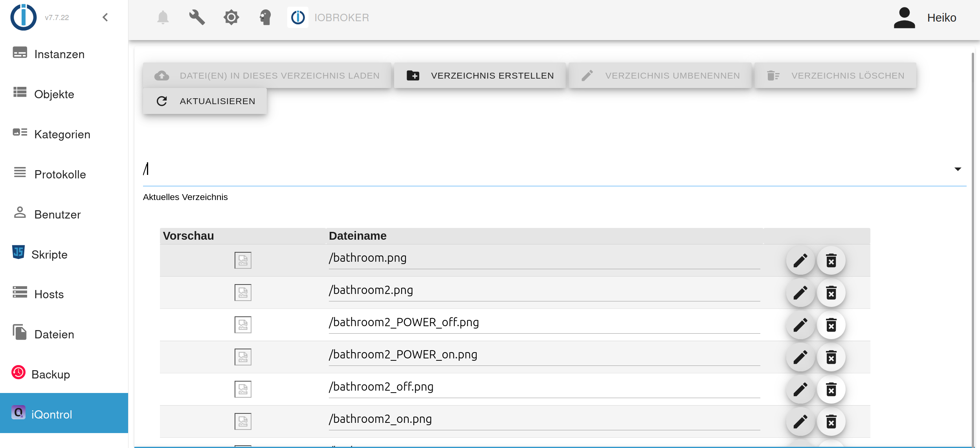This screenshot has height=448, width=980.
Task: Click Verzeichnis erstellen button
Action: pyautogui.click(x=480, y=75)
